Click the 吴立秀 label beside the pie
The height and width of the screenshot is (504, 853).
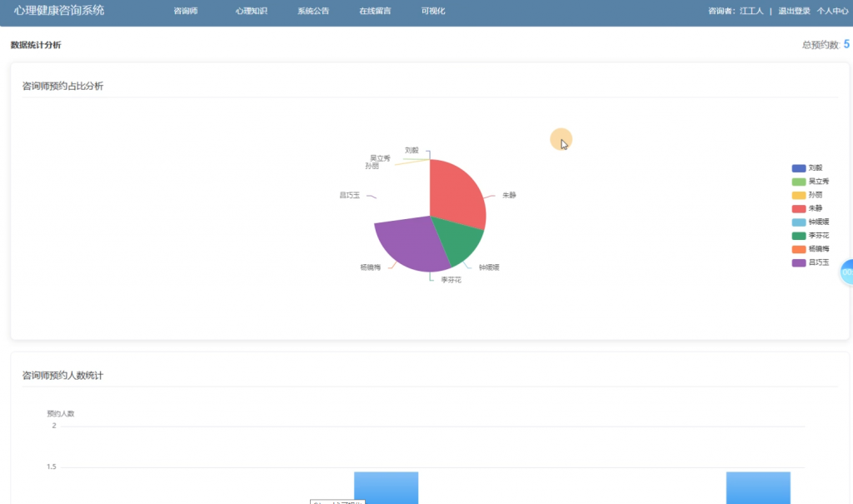(x=380, y=157)
